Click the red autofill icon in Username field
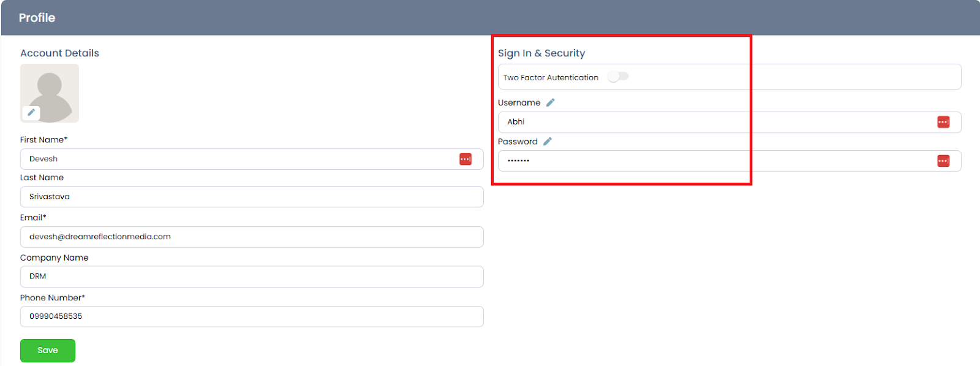 [x=943, y=122]
